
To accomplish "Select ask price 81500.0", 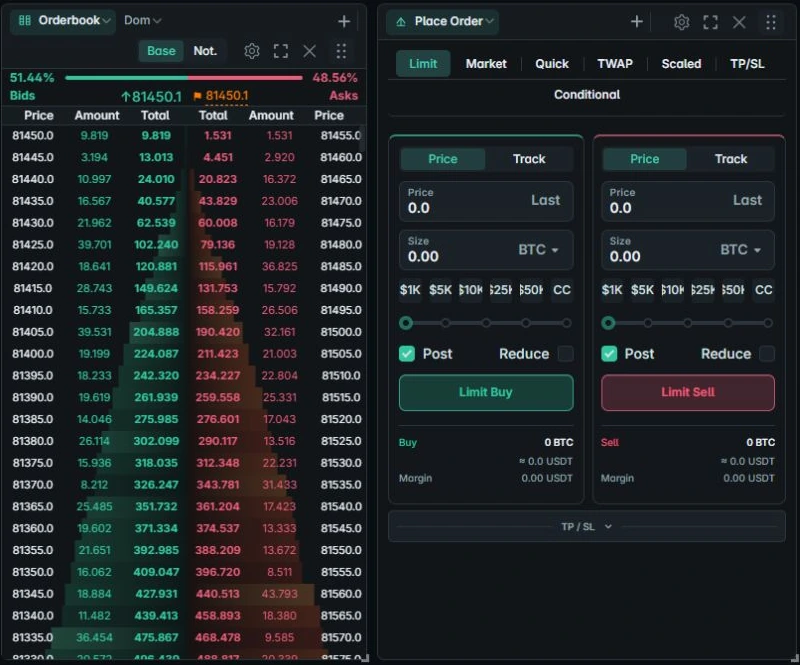I will 341,332.
